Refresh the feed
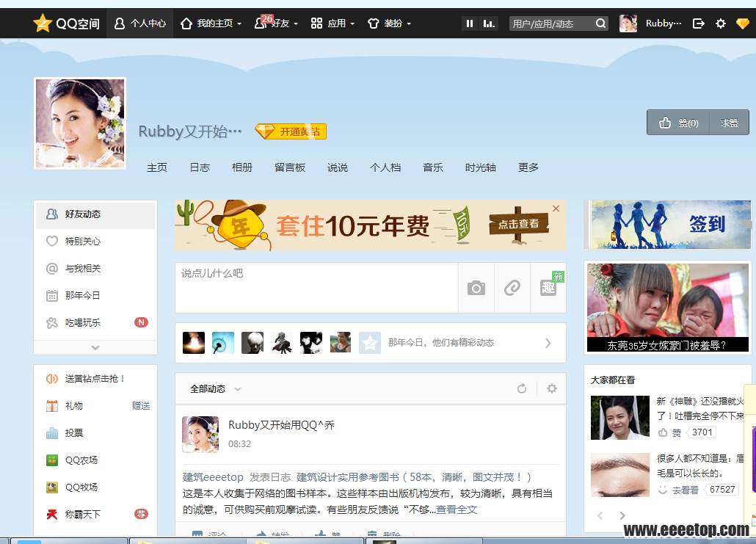756x544 pixels. tap(522, 388)
